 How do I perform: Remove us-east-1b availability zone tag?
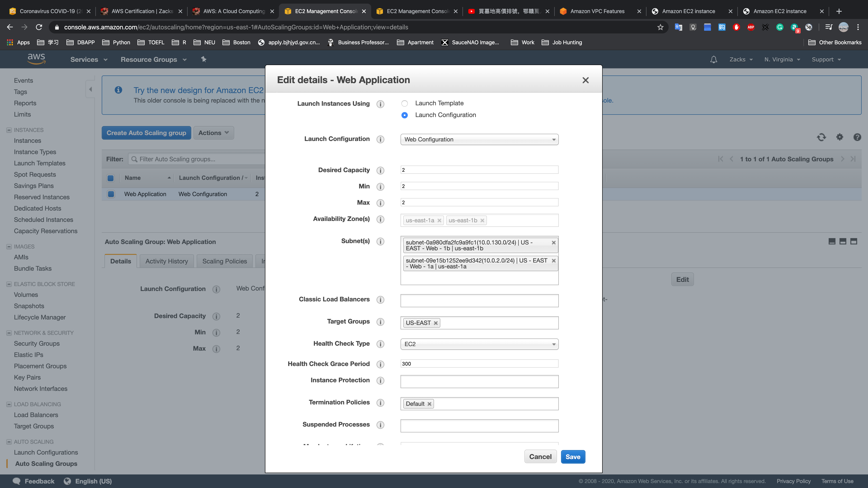click(482, 221)
